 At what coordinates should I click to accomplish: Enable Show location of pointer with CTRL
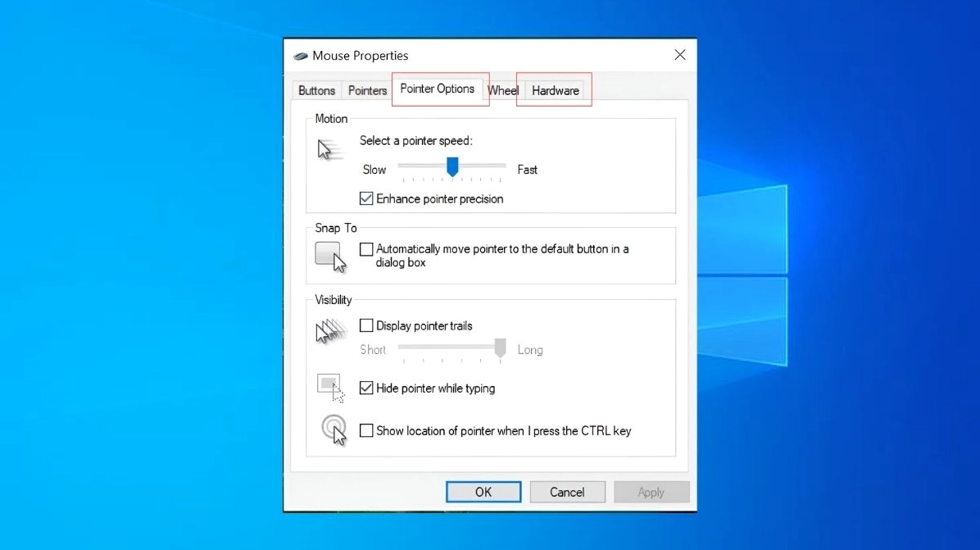[x=366, y=430]
